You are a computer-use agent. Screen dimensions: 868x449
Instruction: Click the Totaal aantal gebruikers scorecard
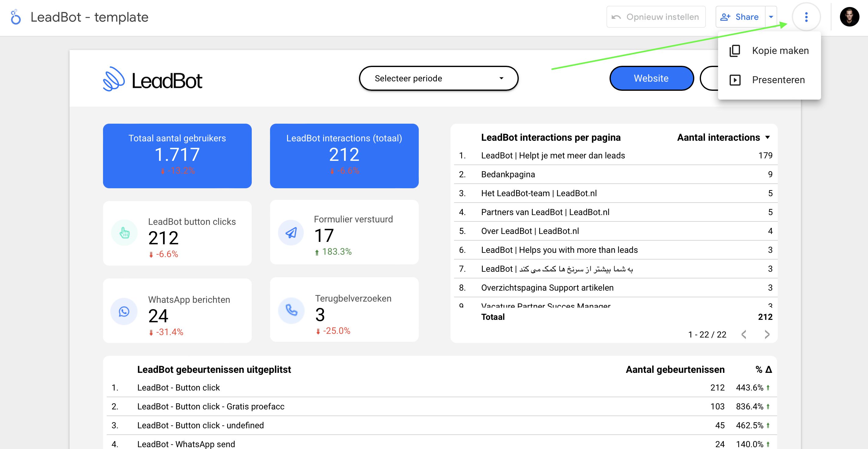click(x=177, y=156)
